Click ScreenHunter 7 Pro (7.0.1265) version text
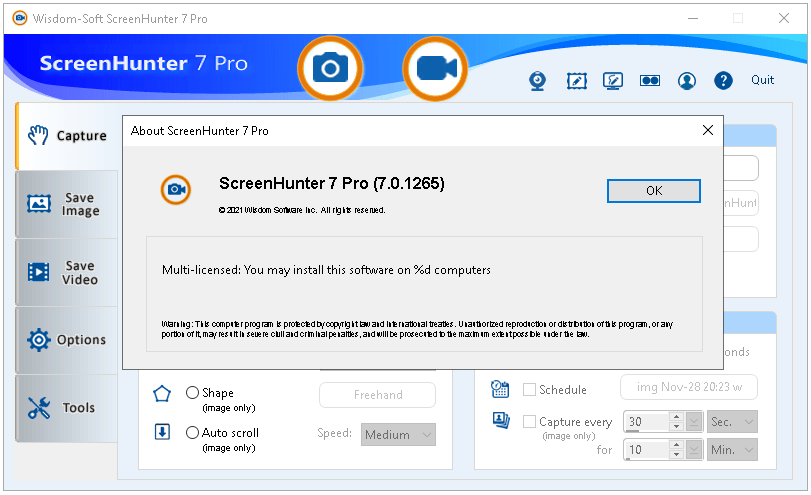The height and width of the screenshot is (495, 811). coord(332,183)
